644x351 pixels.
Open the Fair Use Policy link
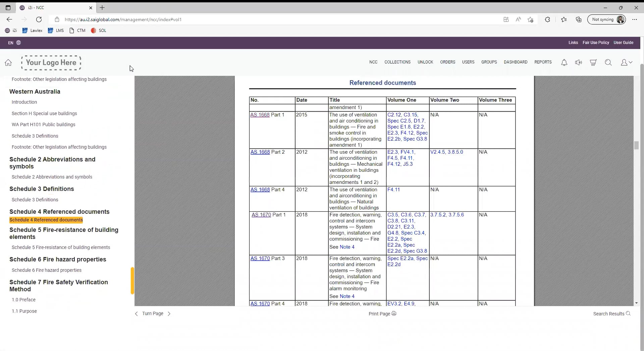[596, 43]
